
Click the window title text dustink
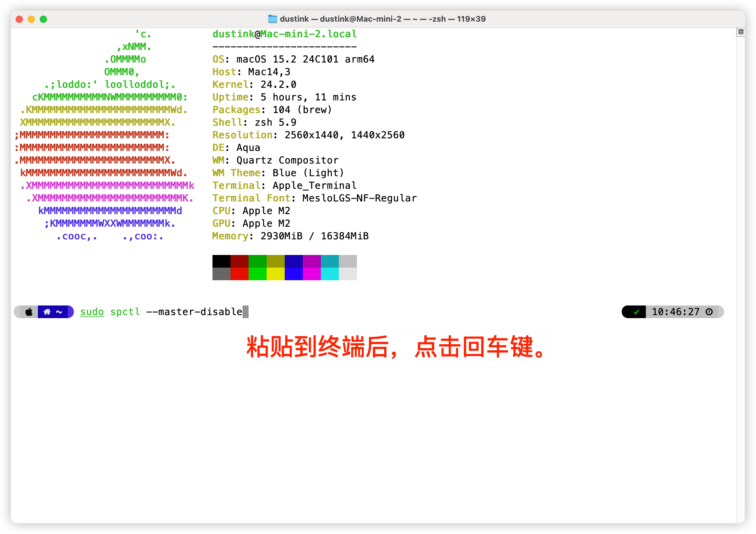coord(294,19)
